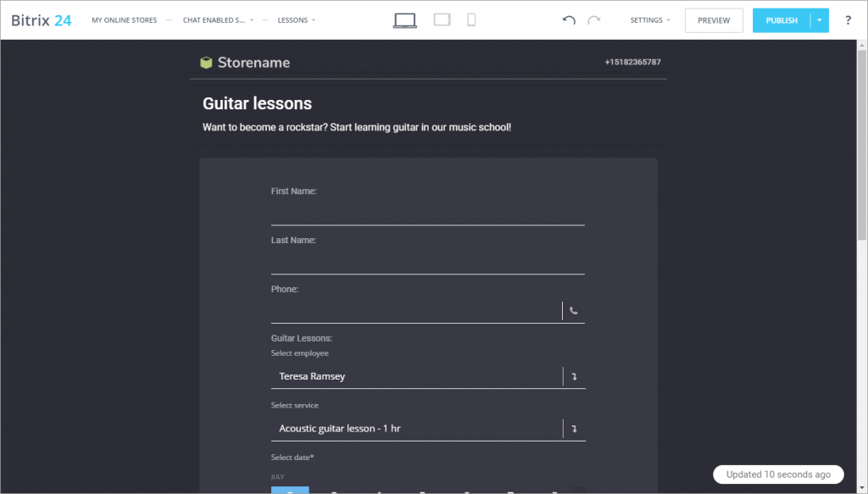The image size is (868, 494).
Task: Go to My Online Stores
Action: [124, 20]
